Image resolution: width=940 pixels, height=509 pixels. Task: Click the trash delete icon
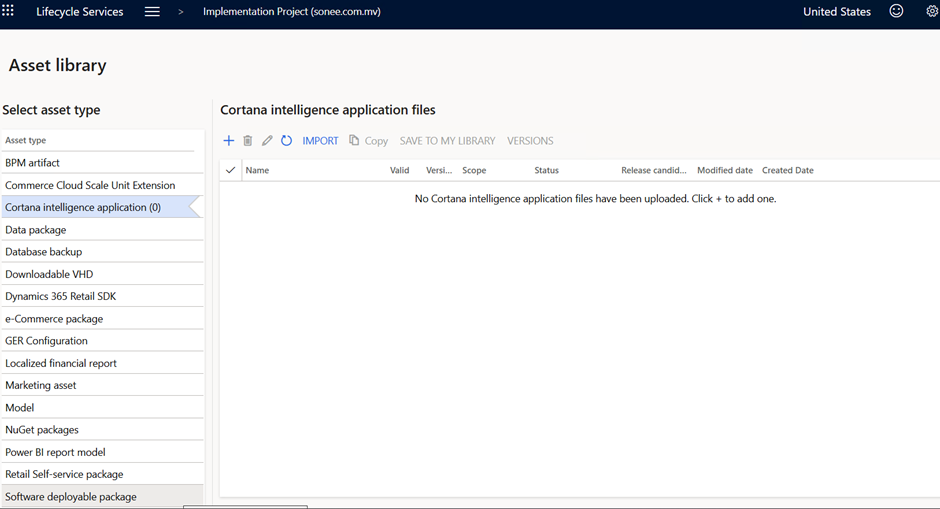(x=248, y=140)
